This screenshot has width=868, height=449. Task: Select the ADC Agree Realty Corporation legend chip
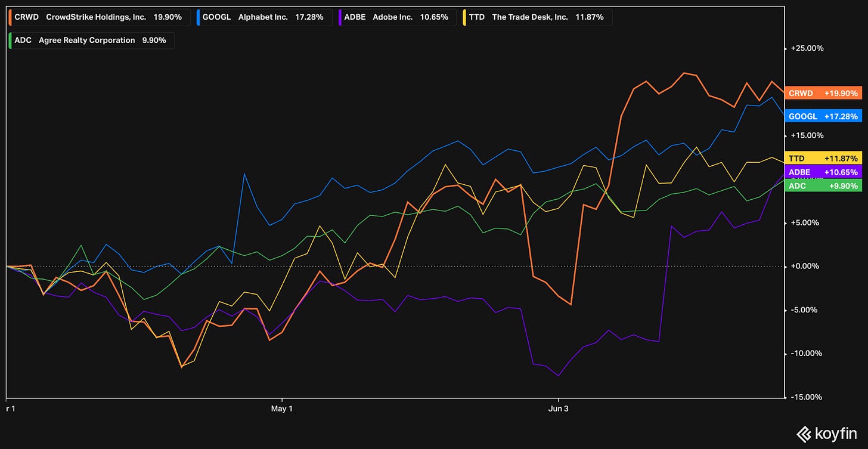(91, 41)
